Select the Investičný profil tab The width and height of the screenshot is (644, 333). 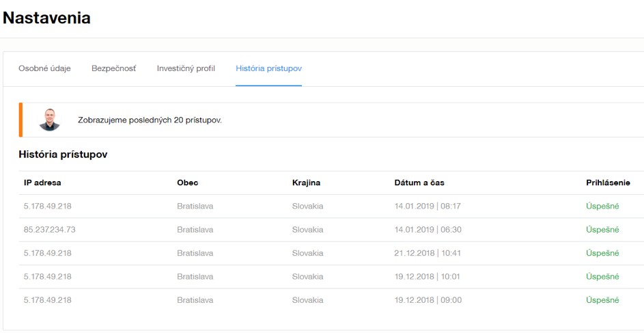[186, 68]
